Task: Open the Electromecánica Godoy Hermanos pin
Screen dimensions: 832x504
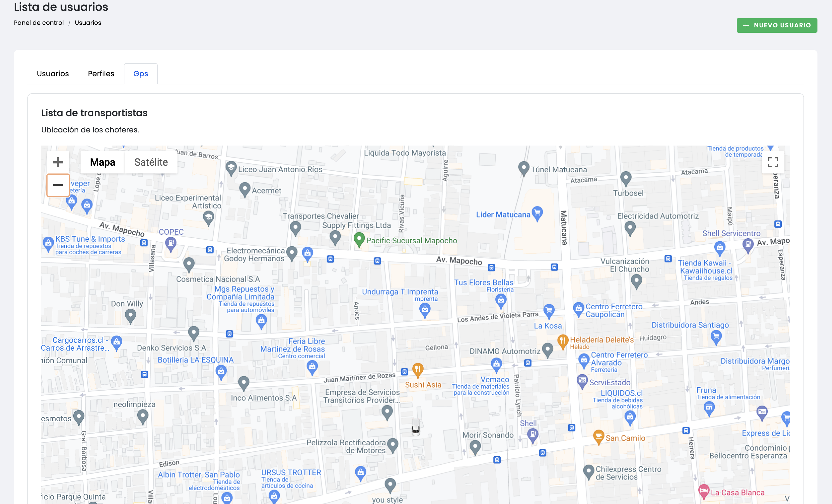Action: tap(292, 254)
